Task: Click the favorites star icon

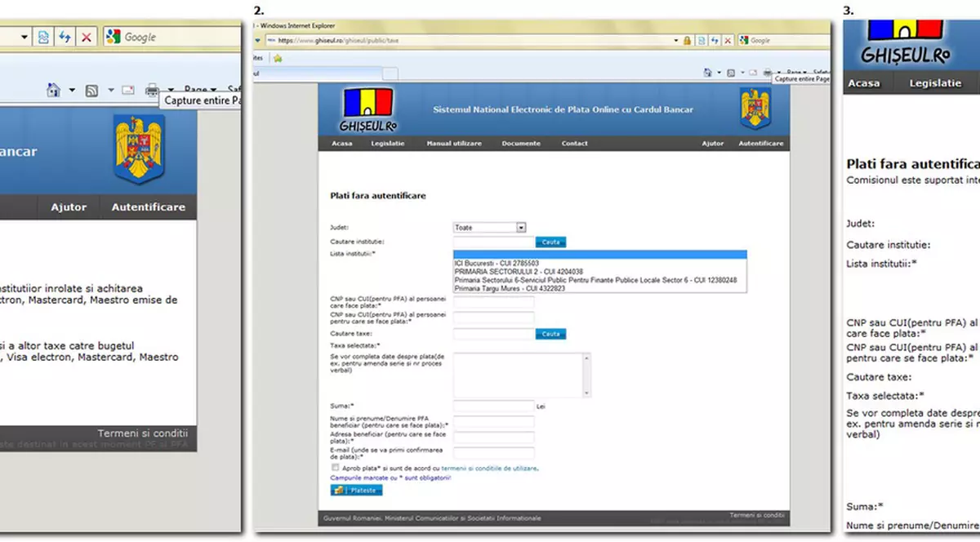Action: coord(278,56)
